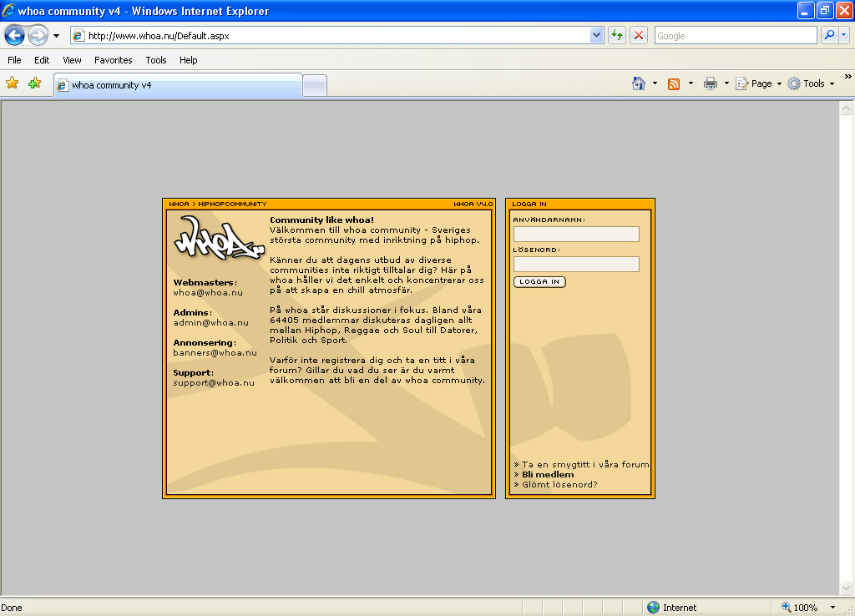Click the banners@whoa.nu email address
Screen dimensions: 855x616
pyautogui.click(x=215, y=353)
